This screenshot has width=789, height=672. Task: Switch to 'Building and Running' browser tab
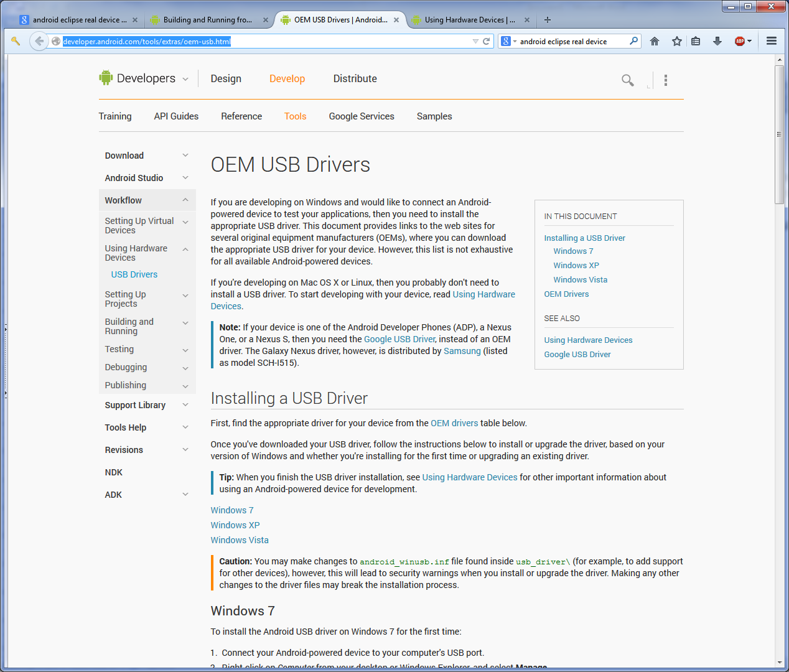pos(207,20)
